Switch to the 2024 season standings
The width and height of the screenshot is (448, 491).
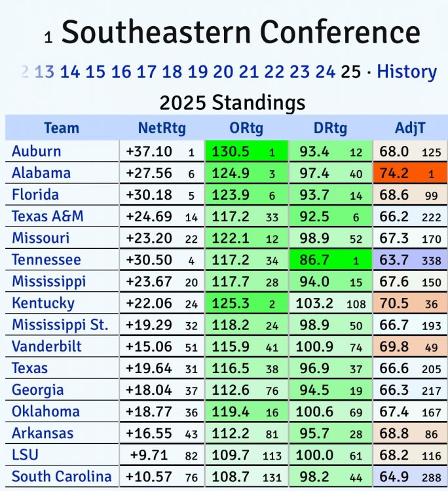coord(326,71)
